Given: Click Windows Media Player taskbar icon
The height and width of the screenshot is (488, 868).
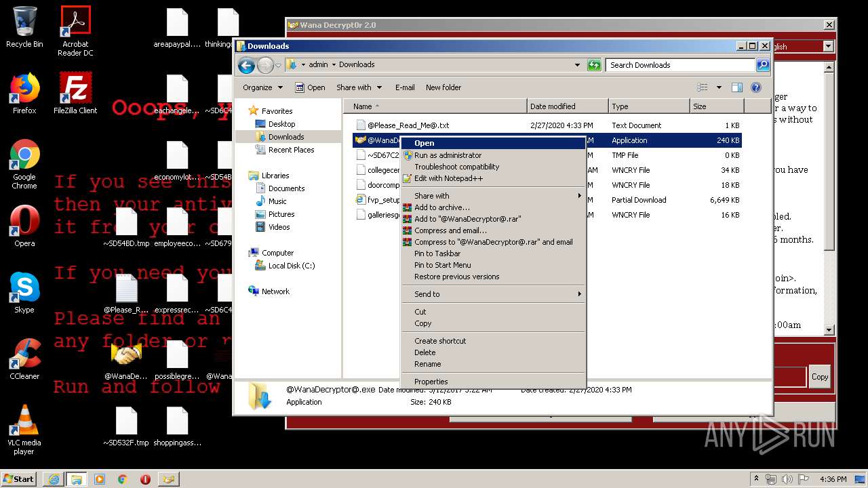Looking at the screenshot, I should coord(100,479).
